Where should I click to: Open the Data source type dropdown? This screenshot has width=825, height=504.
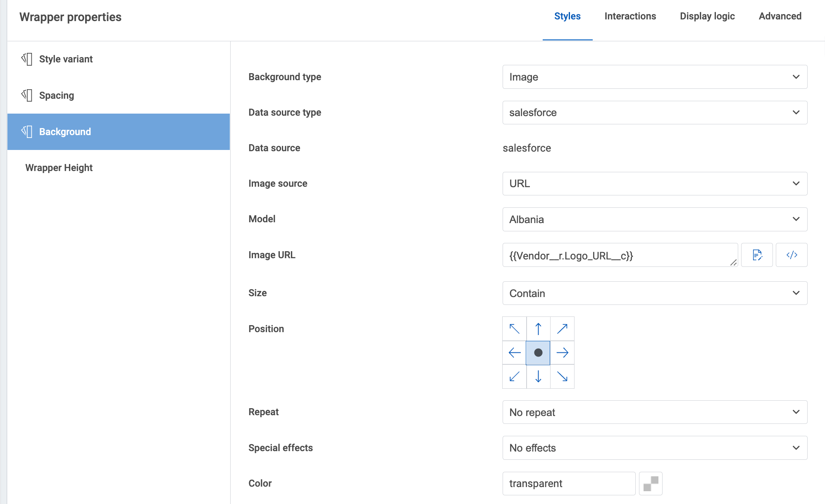coord(655,112)
